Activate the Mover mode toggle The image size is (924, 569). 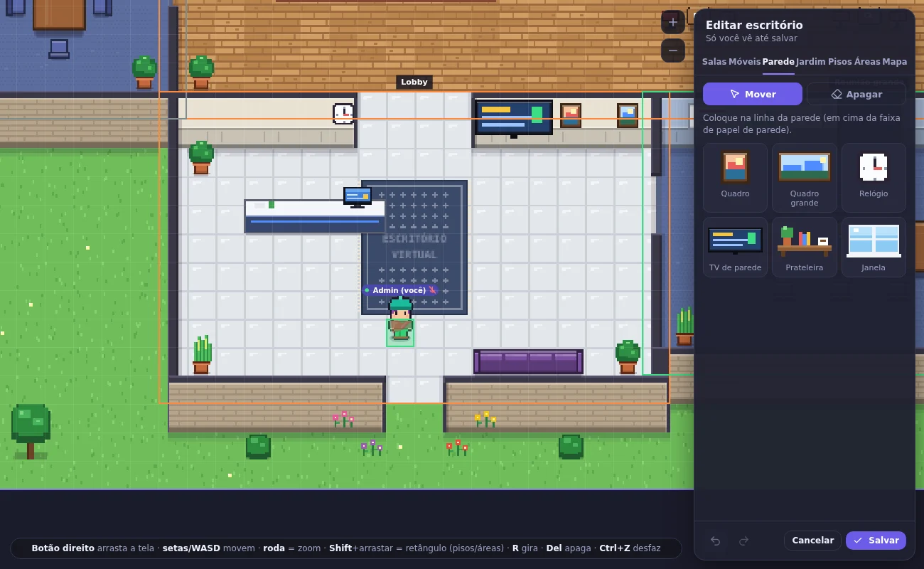point(753,94)
